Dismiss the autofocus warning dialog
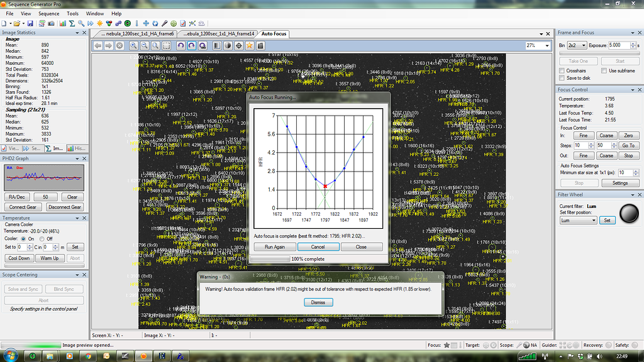The width and height of the screenshot is (644, 362). pos(318,302)
